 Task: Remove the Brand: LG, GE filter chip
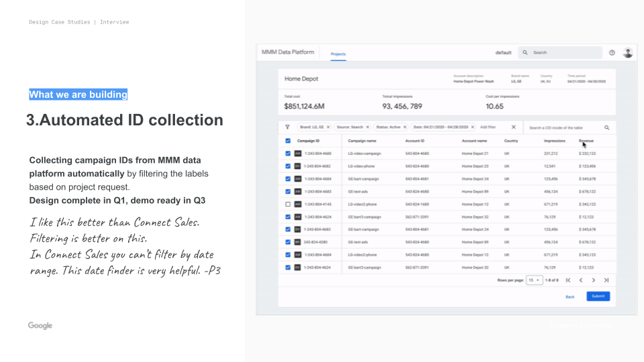point(328,127)
